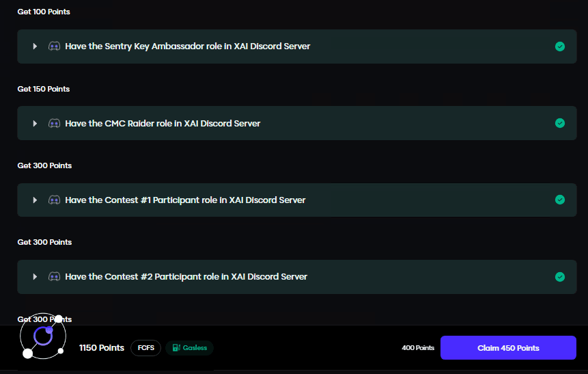
Task: Click green checkmark on CMC Raider task
Action: coord(560,123)
